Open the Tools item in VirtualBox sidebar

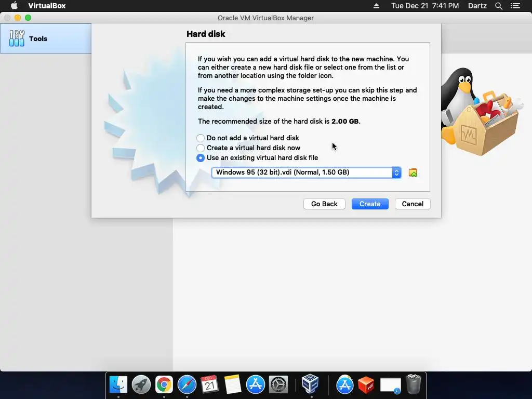coord(46,38)
